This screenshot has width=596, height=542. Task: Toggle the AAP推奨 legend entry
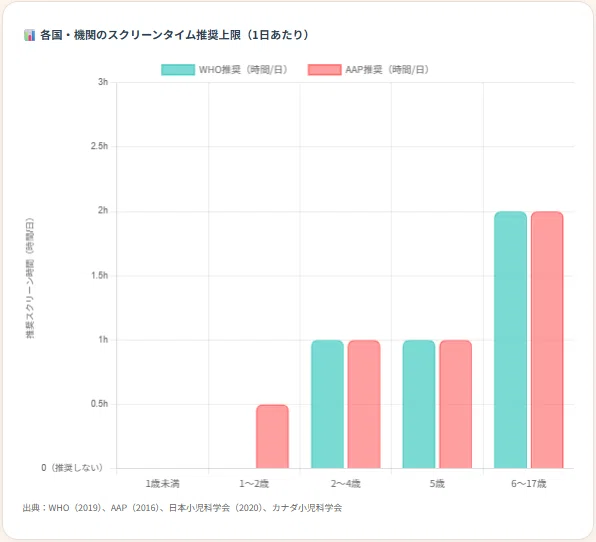[369, 70]
